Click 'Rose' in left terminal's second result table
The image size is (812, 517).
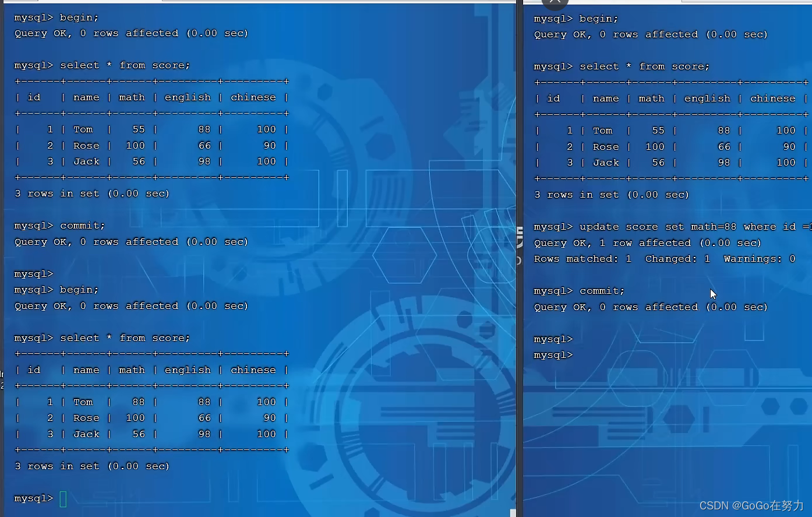point(86,418)
